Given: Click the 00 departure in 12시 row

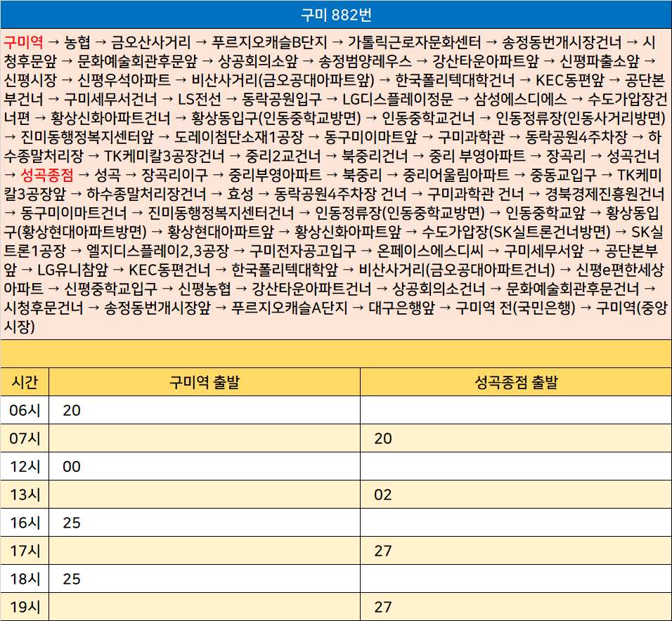Looking at the screenshot, I should pyautogui.click(x=72, y=466).
